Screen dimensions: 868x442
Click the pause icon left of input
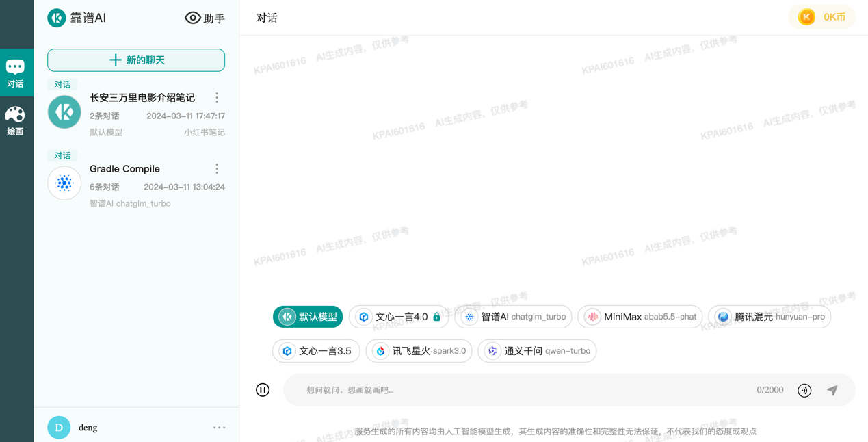point(263,390)
